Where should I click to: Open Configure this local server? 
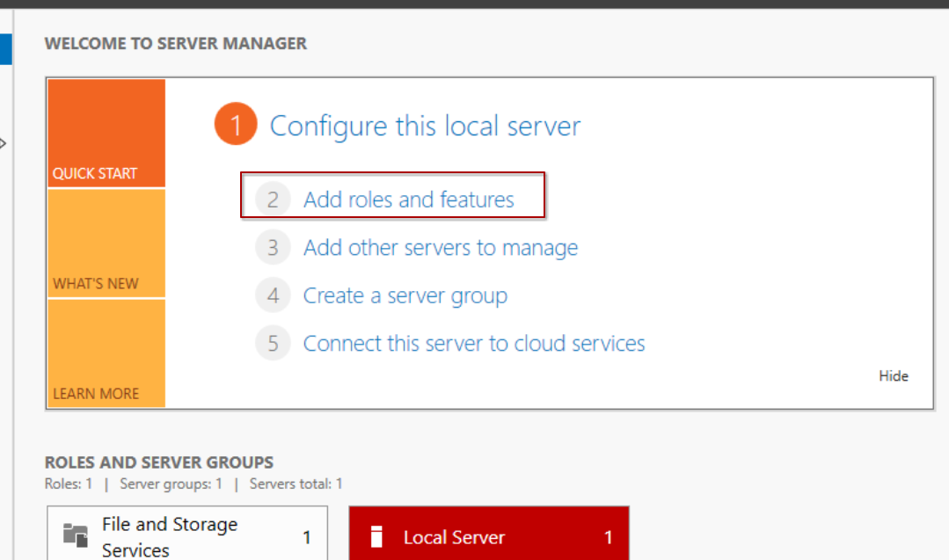pyautogui.click(x=425, y=126)
